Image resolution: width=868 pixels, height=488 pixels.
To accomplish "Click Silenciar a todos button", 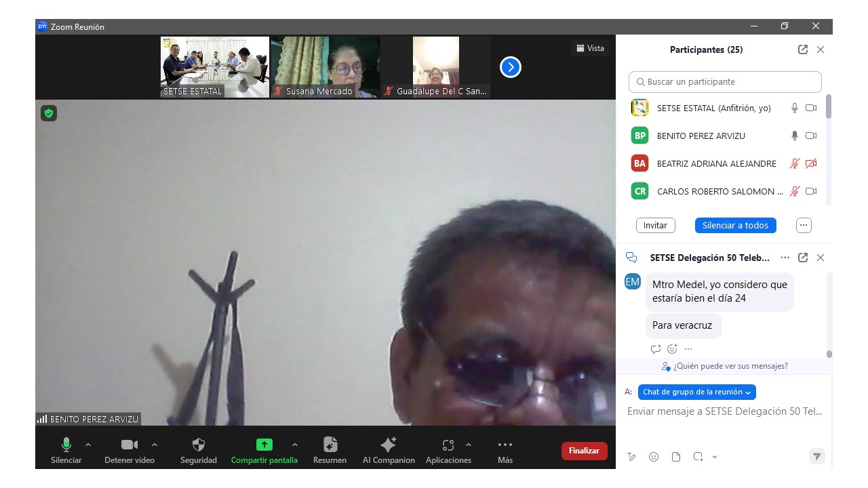I will pyautogui.click(x=735, y=225).
